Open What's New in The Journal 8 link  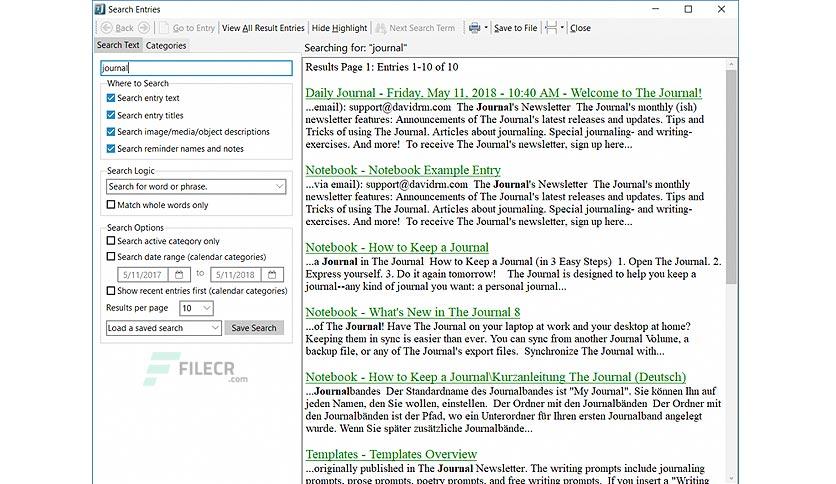[413, 312]
